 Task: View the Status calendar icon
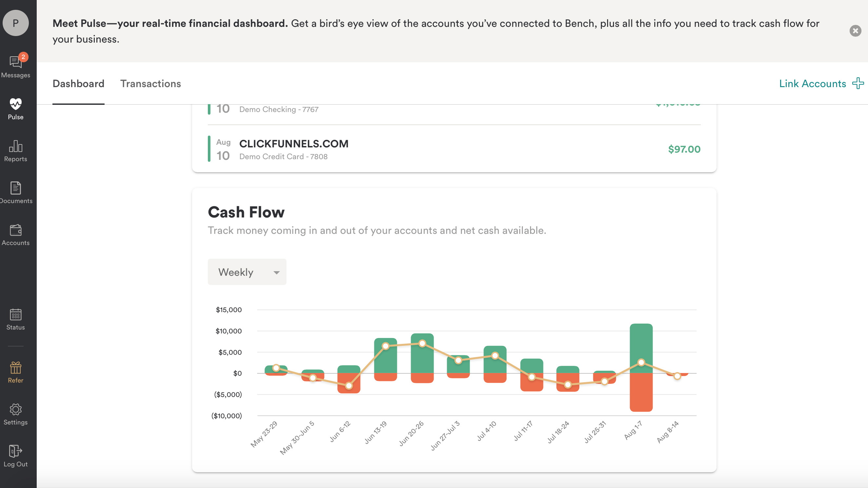15,314
